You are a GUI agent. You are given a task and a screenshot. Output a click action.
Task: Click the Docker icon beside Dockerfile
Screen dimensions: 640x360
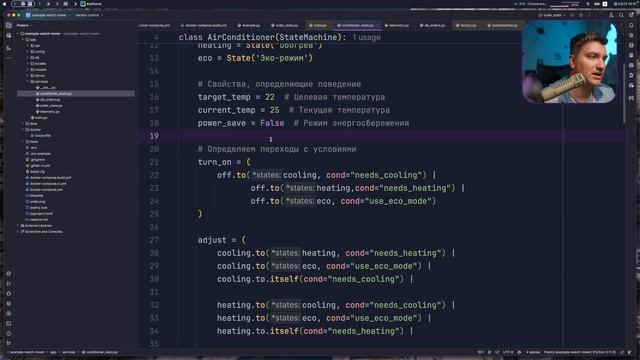pos(33,136)
